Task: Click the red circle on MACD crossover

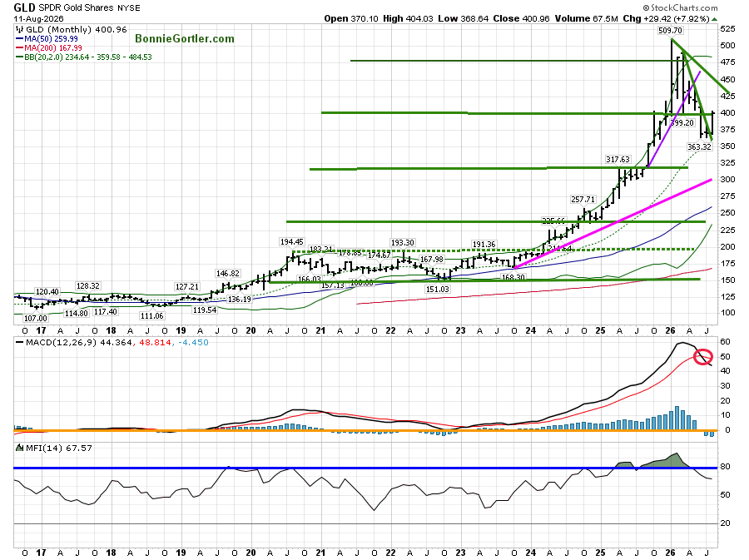Action: click(702, 357)
